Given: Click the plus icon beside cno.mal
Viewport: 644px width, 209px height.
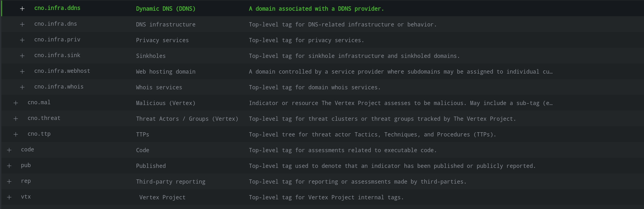Looking at the screenshot, I should click(x=16, y=103).
